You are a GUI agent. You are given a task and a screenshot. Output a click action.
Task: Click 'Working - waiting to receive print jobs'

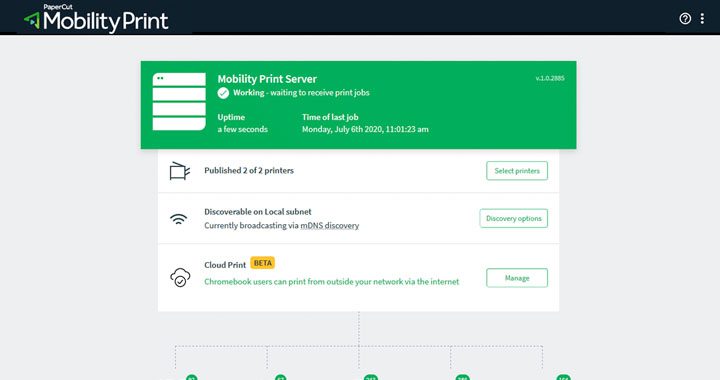(x=301, y=93)
